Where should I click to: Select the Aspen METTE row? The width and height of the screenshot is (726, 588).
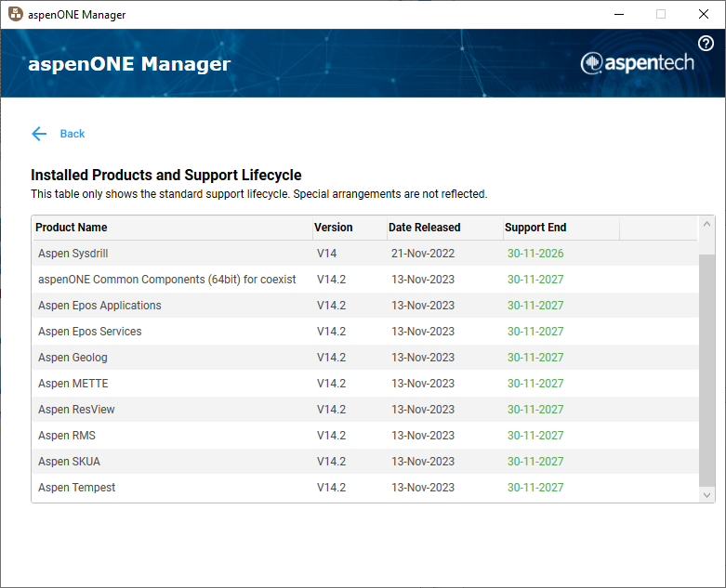pyautogui.click(x=364, y=384)
